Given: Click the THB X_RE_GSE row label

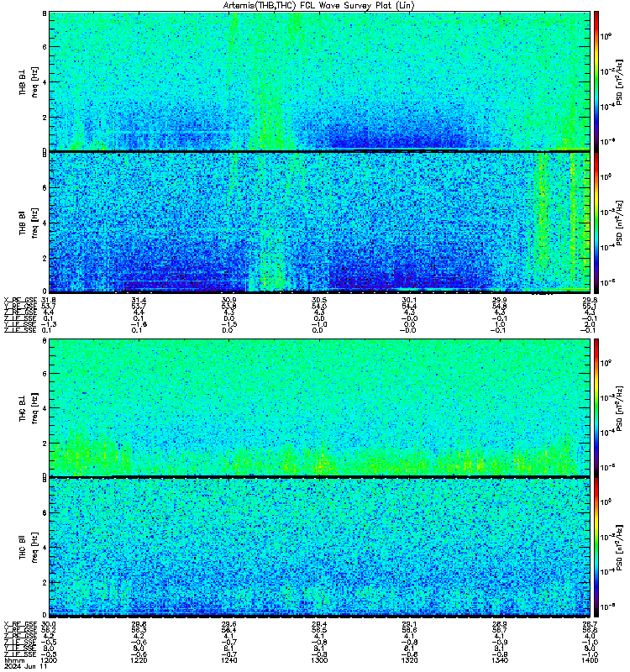Looking at the screenshot, I should (20, 300).
